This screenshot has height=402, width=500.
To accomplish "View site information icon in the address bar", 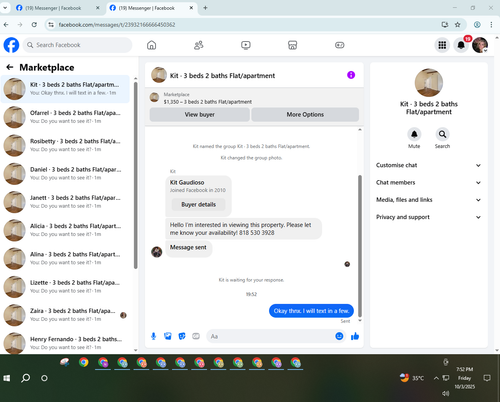I will point(51,25).
